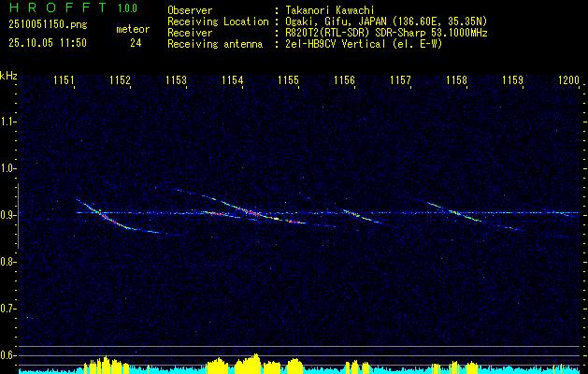588x374 pixels.
Task: Click the Receiving Location label
Action: pos(218,22)
